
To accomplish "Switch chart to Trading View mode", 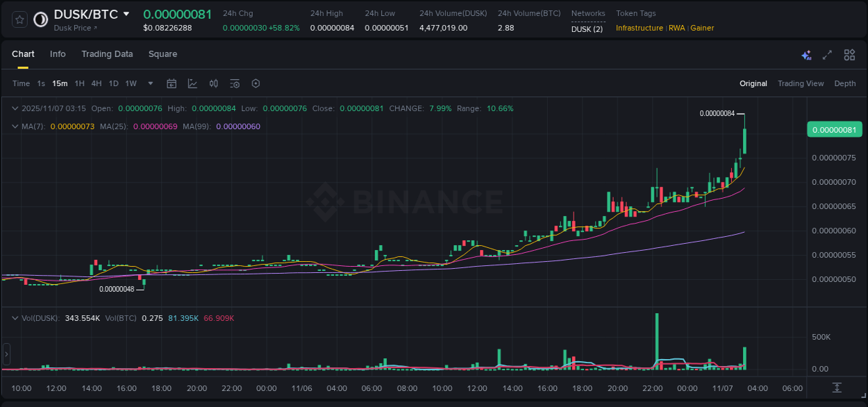I will click(x=801, y=83).
